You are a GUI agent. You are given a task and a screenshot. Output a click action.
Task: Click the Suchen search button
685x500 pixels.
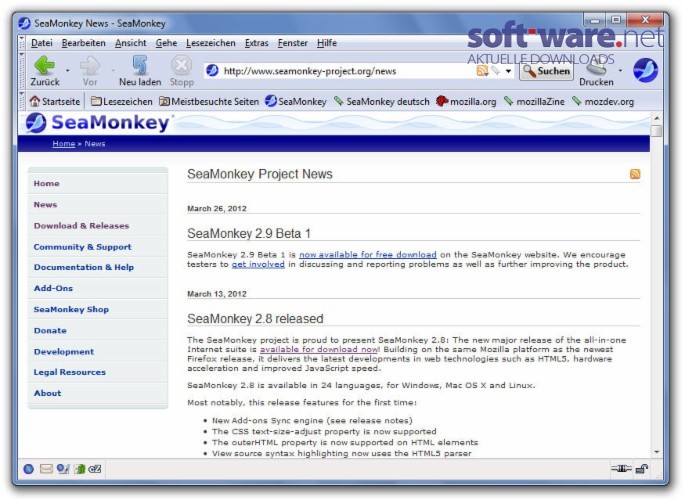546,71
